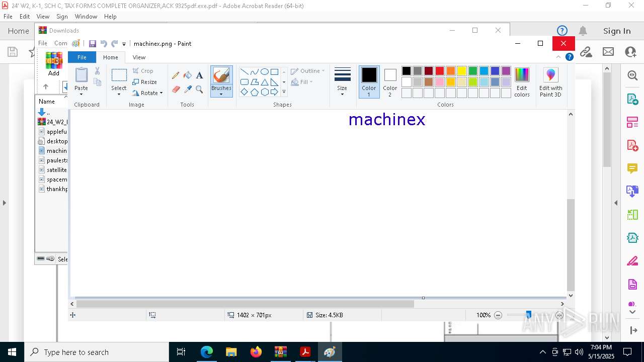Viewport: 644px width, 362px height.
Task: Click the Save icon in Paint title bar
Action: (93, 44)
